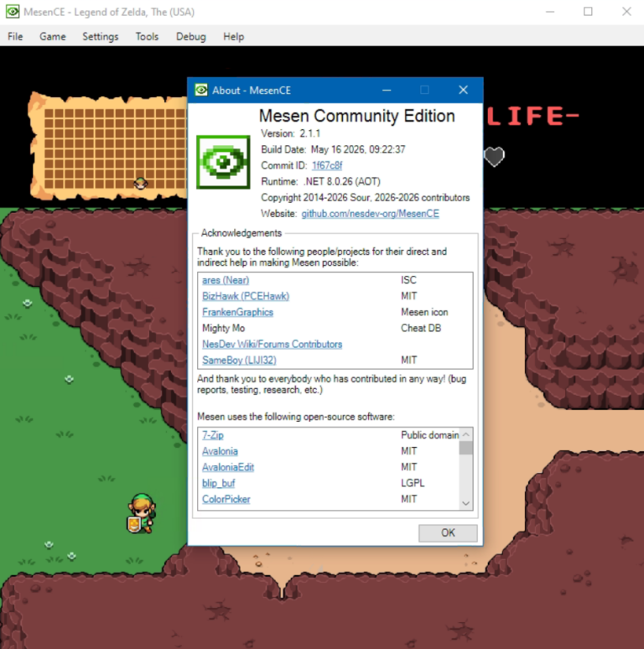Click the About dialog title bar icon
The width and height of the screenshot is (644, 649).
coord(201,90)
